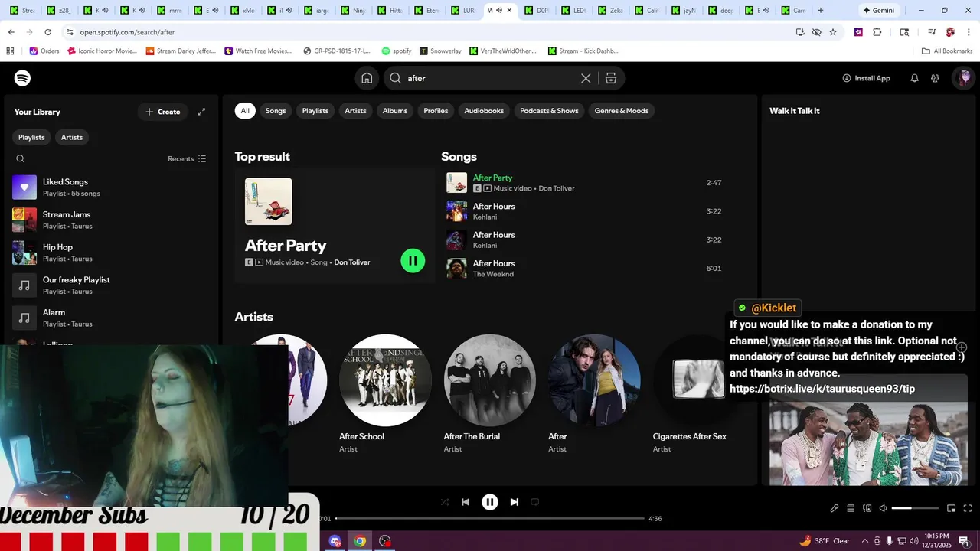Select the All filter chip
Screen dimensions: 980x551
coord(245,111)
